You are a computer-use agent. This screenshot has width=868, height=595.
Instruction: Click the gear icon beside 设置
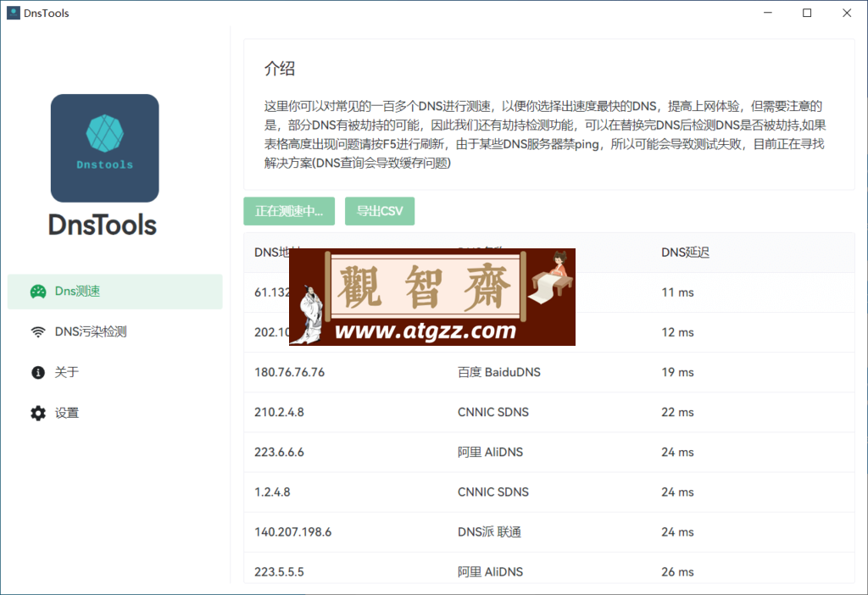[38, 413]
